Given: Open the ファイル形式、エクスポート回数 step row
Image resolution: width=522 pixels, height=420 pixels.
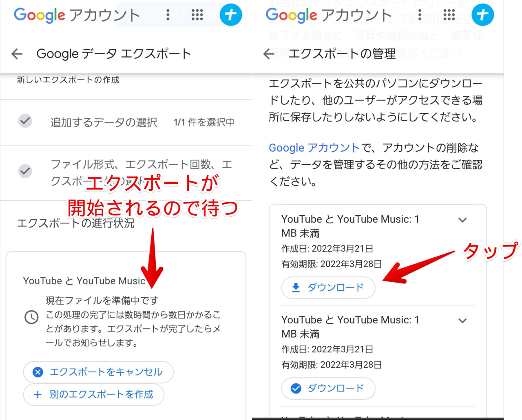Looking at the screenshot, I should tap(126, 173).
